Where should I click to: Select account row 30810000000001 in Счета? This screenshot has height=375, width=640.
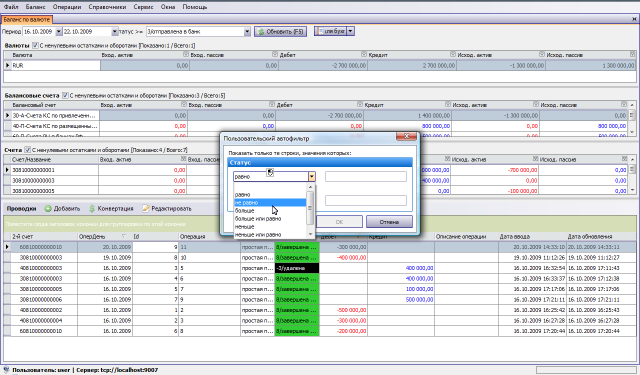[317, 170]
